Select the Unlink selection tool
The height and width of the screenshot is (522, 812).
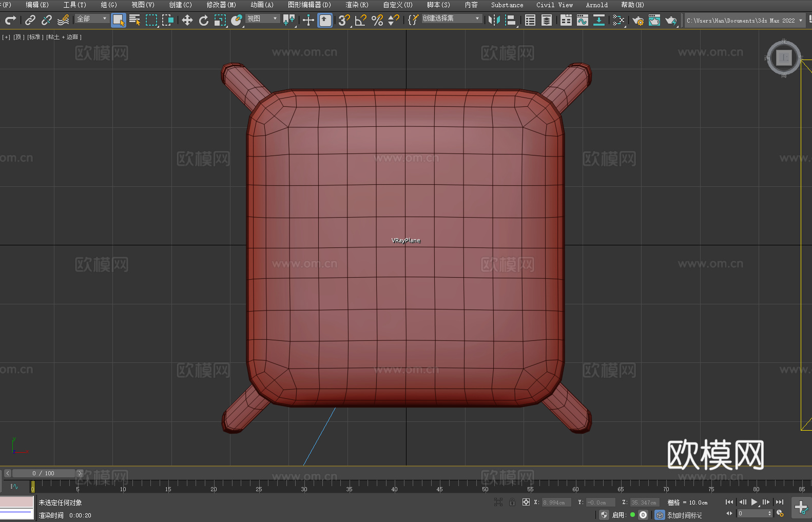[47, 20]
